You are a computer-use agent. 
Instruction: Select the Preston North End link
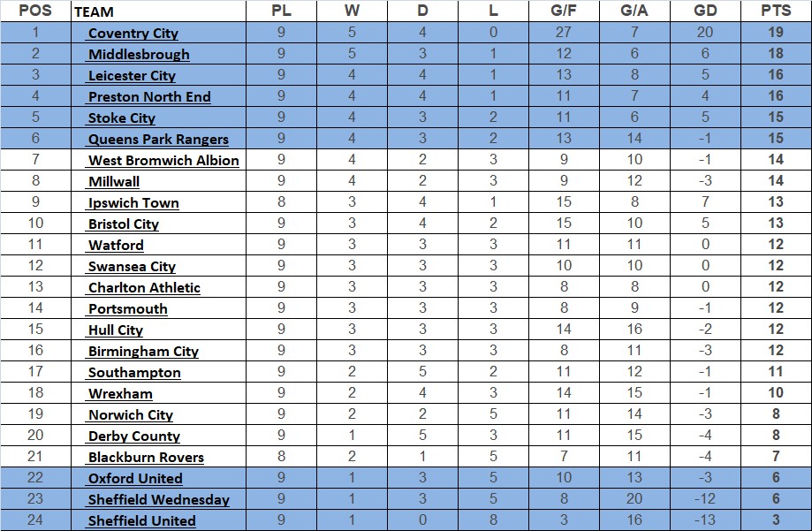(149, 97)
